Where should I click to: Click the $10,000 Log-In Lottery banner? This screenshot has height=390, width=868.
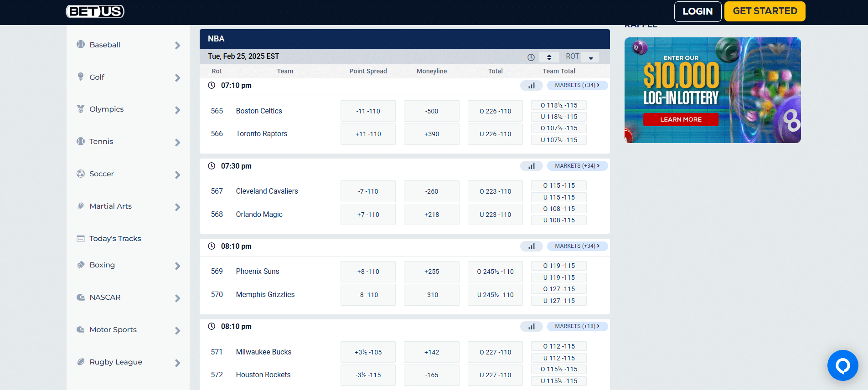click(713, 90)
